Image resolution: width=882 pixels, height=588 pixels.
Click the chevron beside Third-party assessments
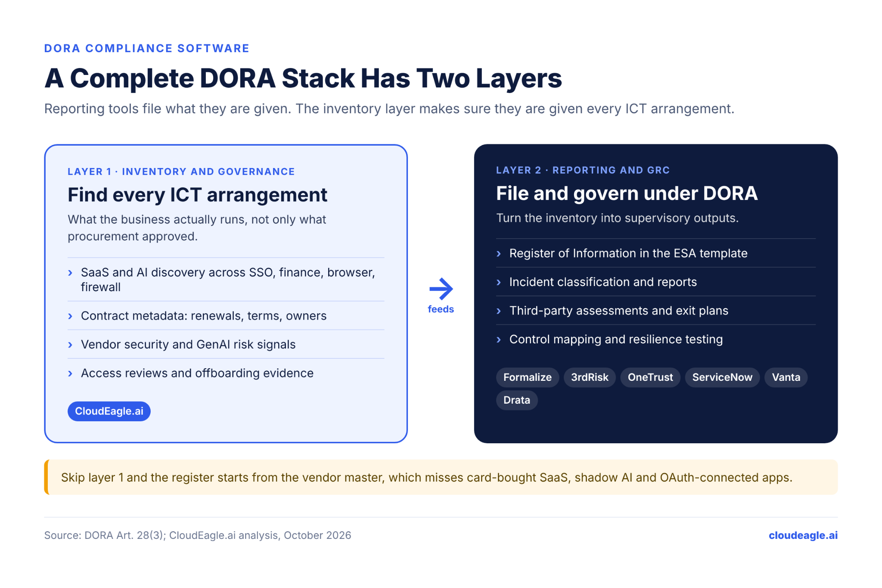tap(499, 311)
